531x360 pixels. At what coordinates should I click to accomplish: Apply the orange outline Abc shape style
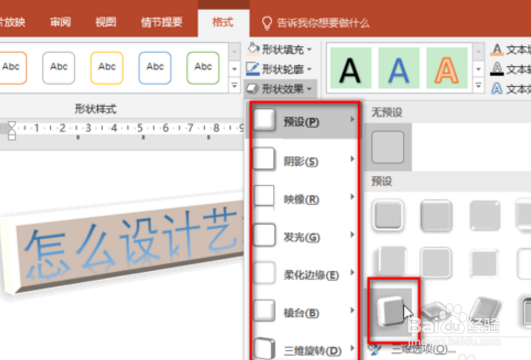[x=11, y=68]
